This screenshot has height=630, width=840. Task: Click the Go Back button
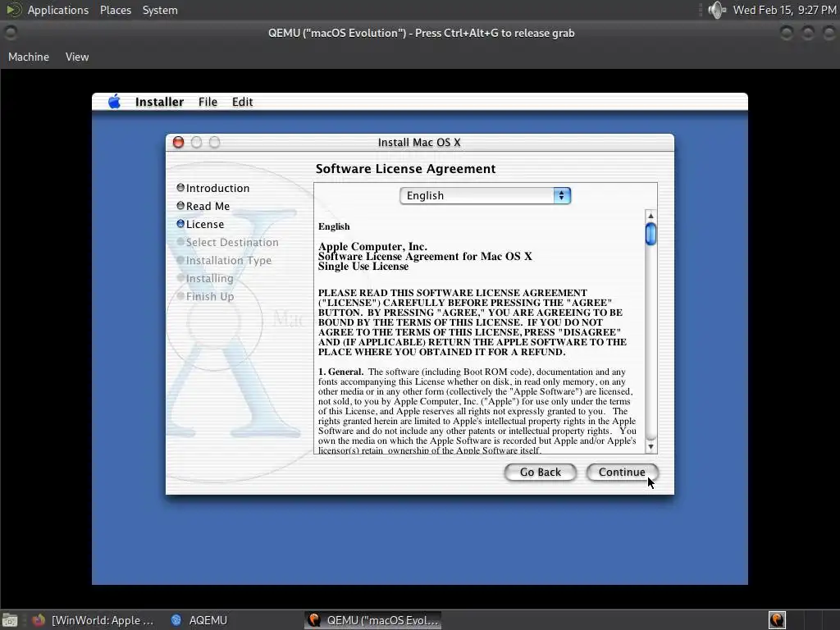click(x=540, y=472)
